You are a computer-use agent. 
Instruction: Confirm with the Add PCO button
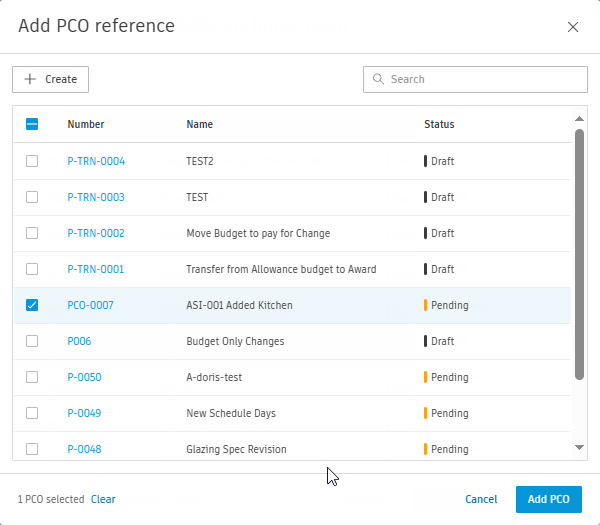tap(548, 499)
